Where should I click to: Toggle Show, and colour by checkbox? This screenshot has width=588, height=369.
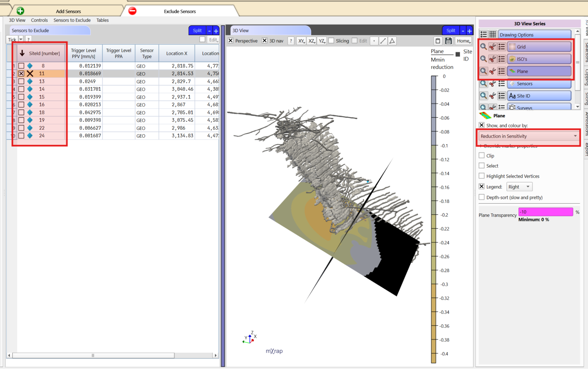pyautogui.click(x=482, y=125)
